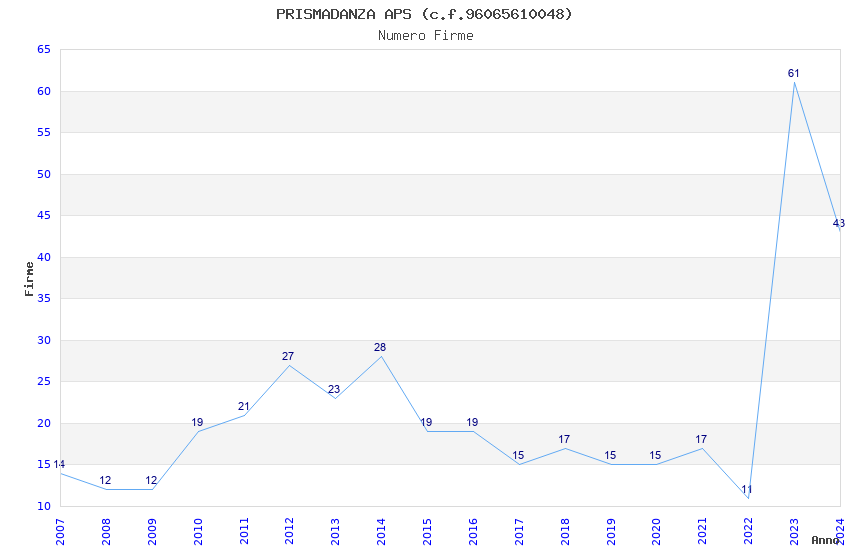Click x-axis year 2022
The height and width of the screenshot is (550, 850).
(749, 531)
